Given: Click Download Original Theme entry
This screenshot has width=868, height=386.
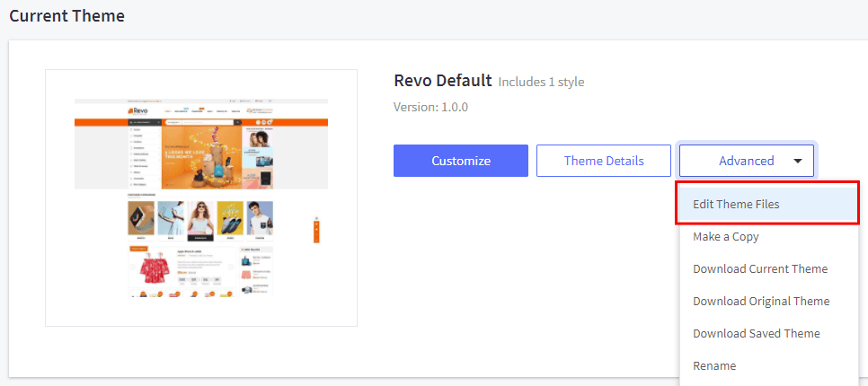Looking at the screenshot, I should (761, 302).
